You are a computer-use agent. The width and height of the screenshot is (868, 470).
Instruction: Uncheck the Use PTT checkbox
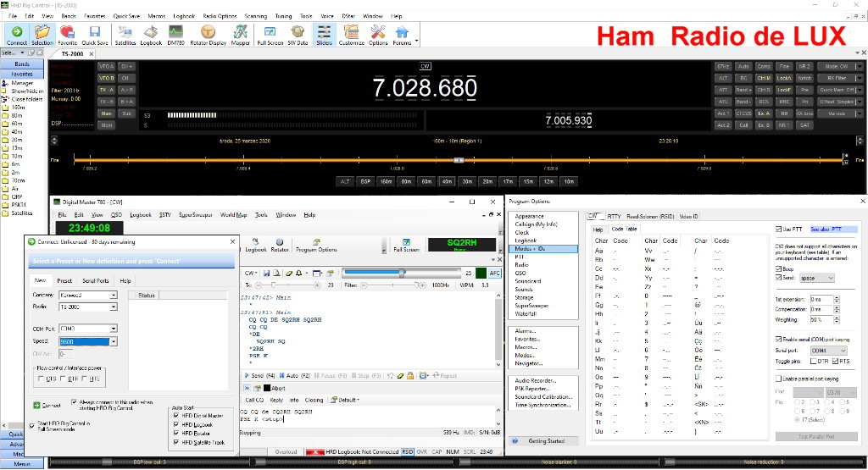point(779,229)
